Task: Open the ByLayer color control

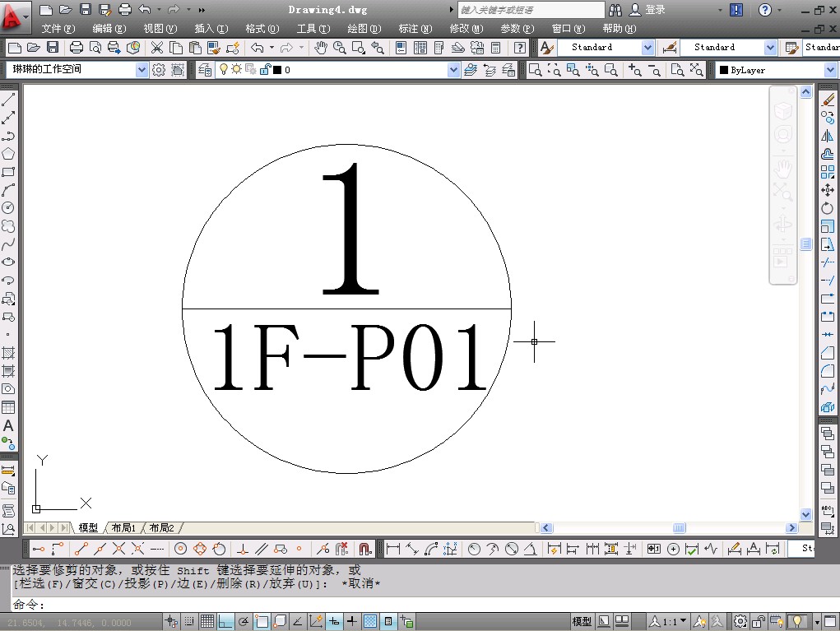Action: tap(829, 71)
